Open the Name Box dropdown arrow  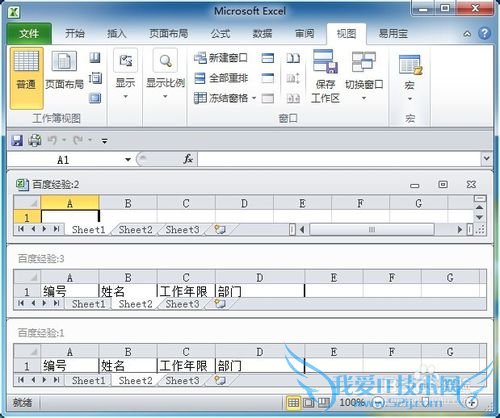128,160
